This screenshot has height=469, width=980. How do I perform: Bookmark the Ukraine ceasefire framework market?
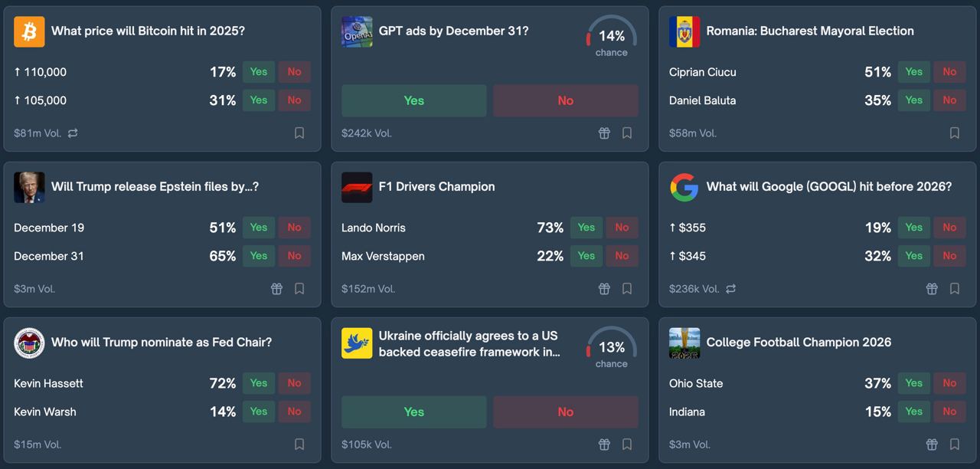(x=627, y=444)
